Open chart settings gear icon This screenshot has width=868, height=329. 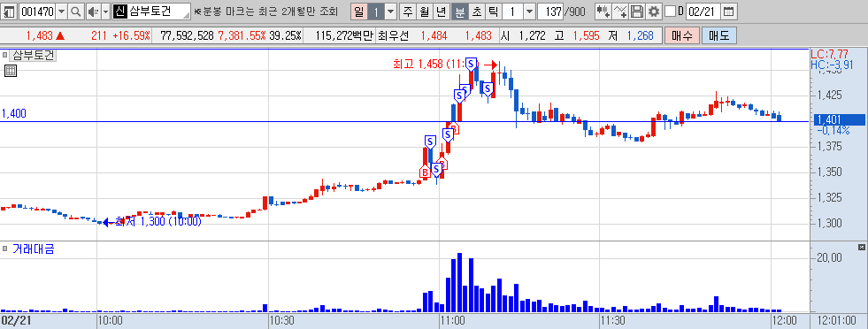point(654,11)
